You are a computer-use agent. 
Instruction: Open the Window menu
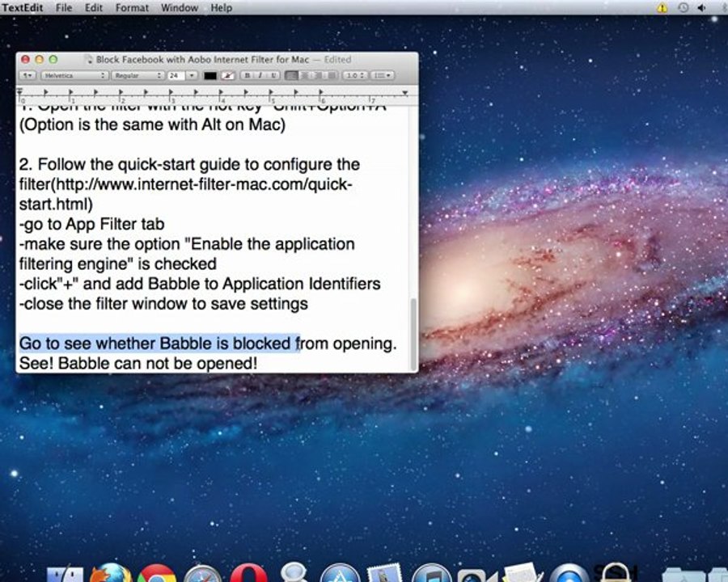[180, 8]
